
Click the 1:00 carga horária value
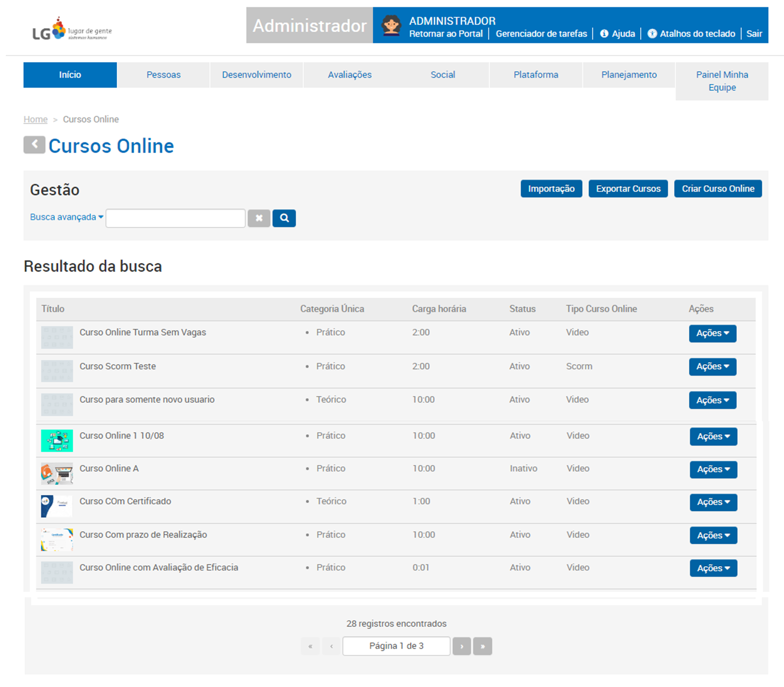tap(421, 501)
